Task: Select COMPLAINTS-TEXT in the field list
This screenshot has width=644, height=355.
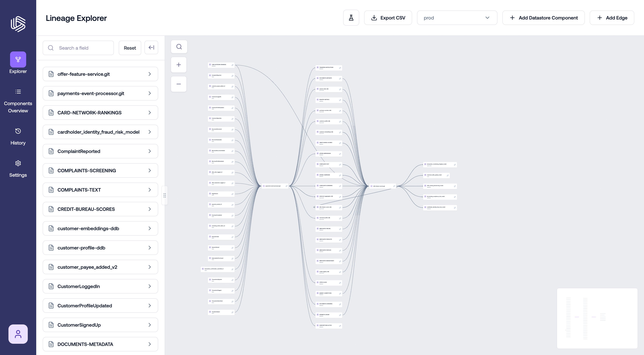Action: tap(100, 190)
